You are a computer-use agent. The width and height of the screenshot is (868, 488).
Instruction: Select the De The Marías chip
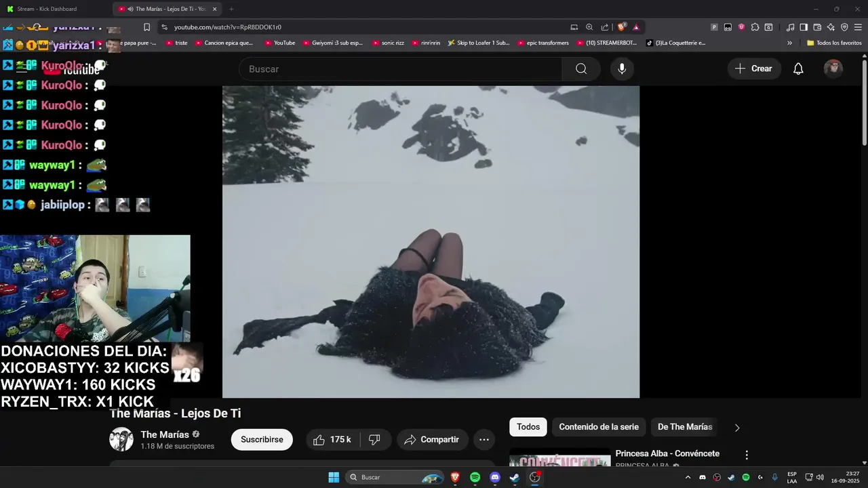coord(685,427)
